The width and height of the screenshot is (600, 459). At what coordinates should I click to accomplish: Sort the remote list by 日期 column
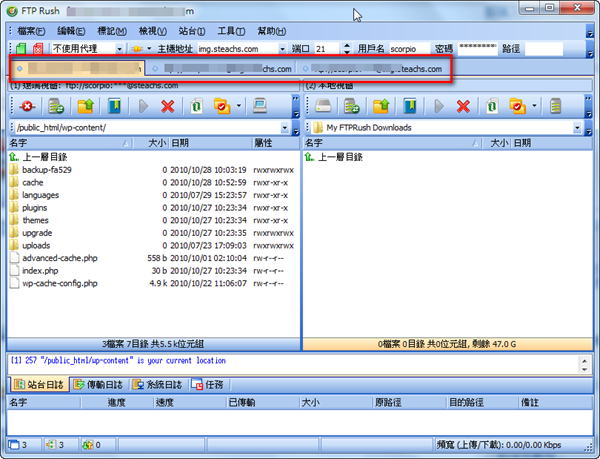[210, 143]
